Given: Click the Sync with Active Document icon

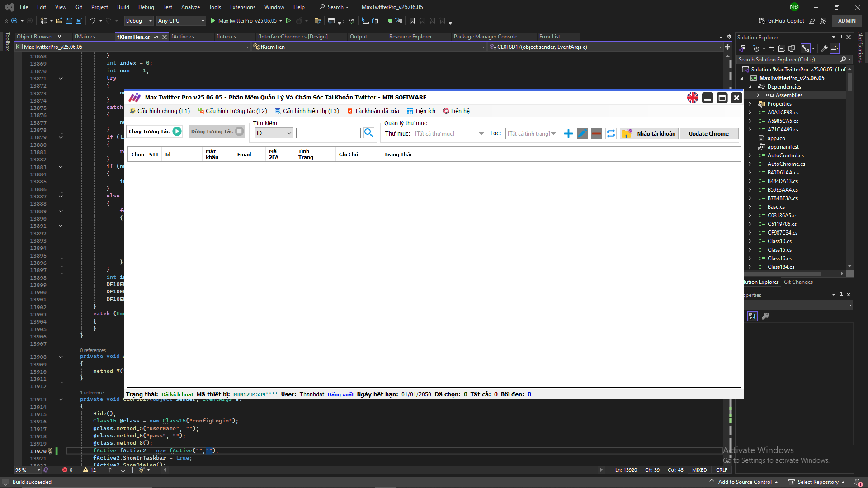Looking at the screenshot, I should coord(772,48).
